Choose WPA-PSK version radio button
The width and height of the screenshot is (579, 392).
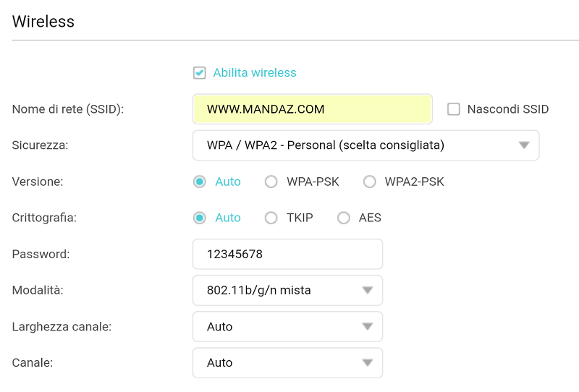271,182
